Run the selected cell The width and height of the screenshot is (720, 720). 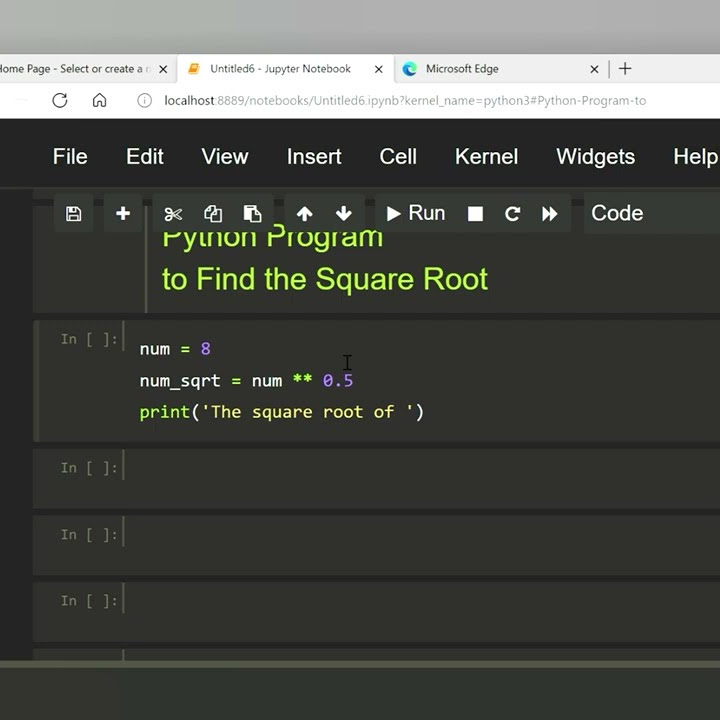pos(415,214)
